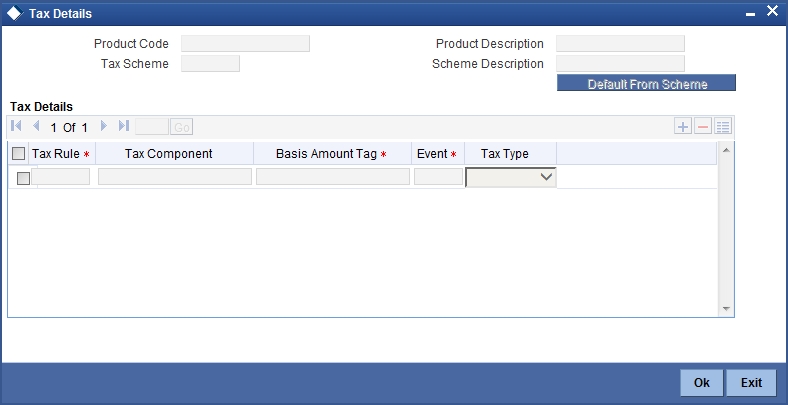The width and height of the screenshot is (788, 405).
Task: Select the Product Description field
Action: coord(620,44)
